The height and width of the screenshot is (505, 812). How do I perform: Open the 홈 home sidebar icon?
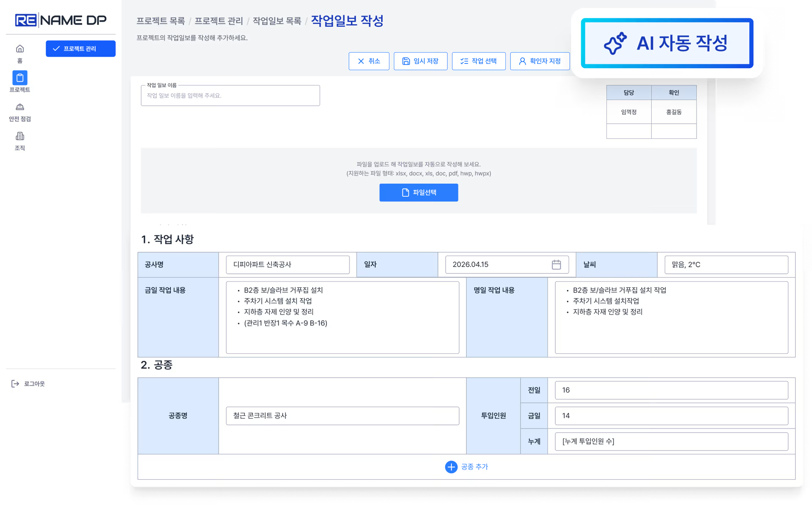coord(19,49)
